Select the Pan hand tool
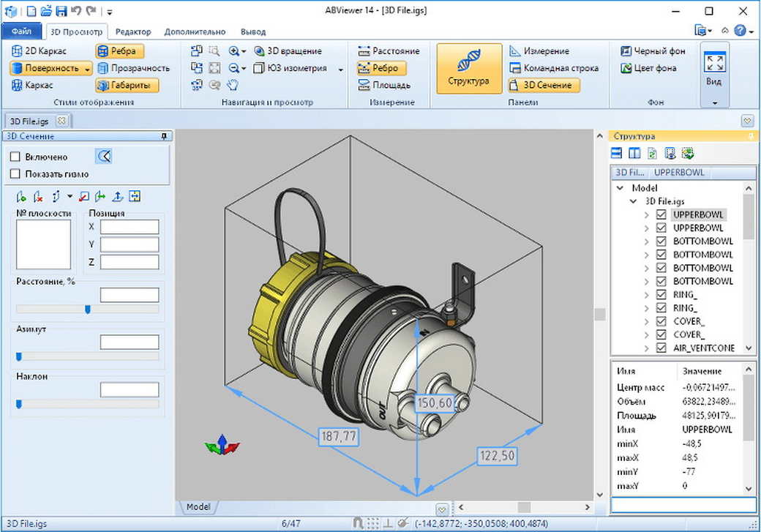The width and height of the screenshot is (761, 532). pos(233,85)
